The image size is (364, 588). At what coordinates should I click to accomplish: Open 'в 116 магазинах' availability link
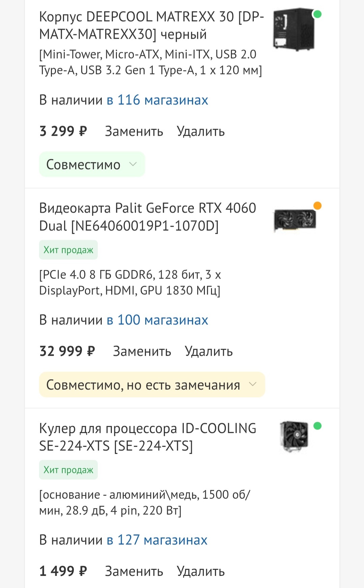pyautogui.click(x=157, y=100)
